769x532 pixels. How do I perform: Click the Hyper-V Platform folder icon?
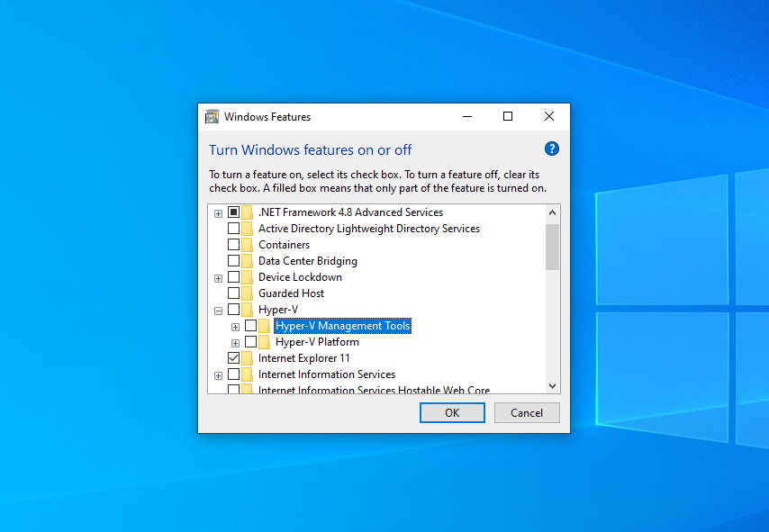[x=265, y=342]
